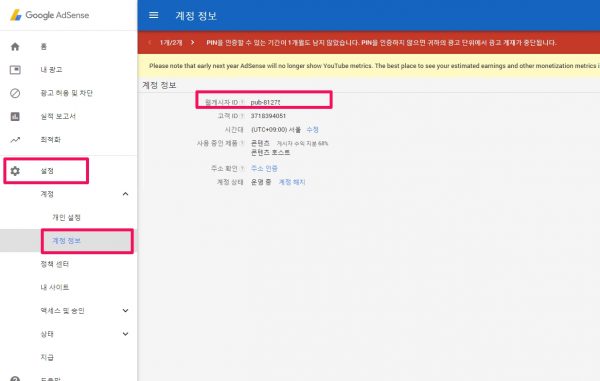The height and width of the screenshot is (381, 600).
Task: Select the 실적 보고서 menu label
Action: (58, 116)
